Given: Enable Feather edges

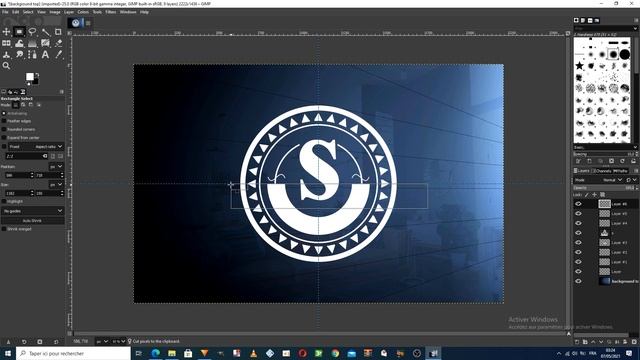Looking at the screenshot, I should coord(16,121).
